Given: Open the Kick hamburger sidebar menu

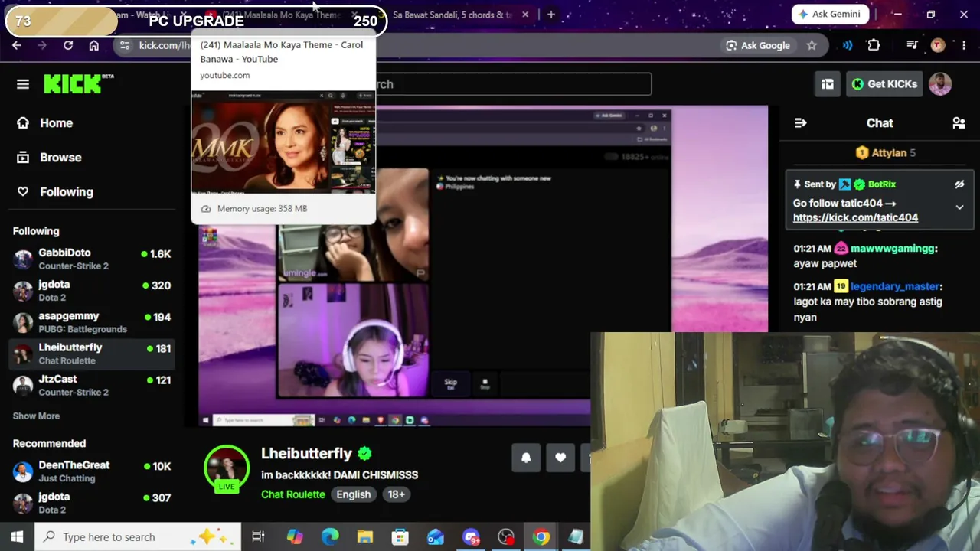Looking at the screenshot, I should click(x=23, y=84).
